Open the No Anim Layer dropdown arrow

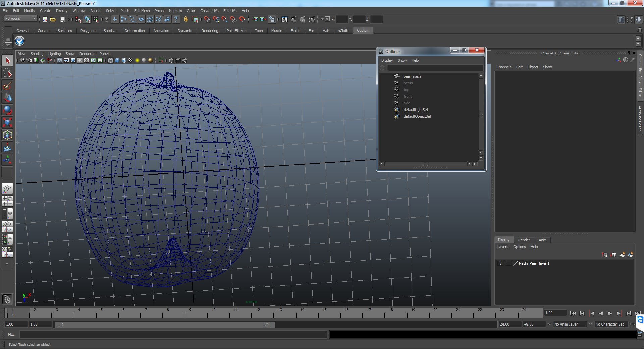549,324
